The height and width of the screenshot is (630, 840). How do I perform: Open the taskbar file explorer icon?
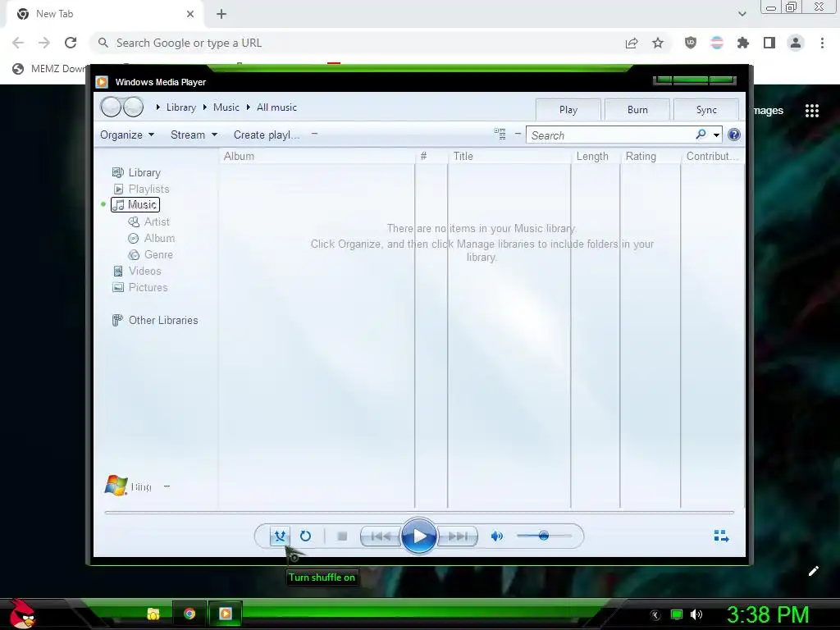click(153, 614)
